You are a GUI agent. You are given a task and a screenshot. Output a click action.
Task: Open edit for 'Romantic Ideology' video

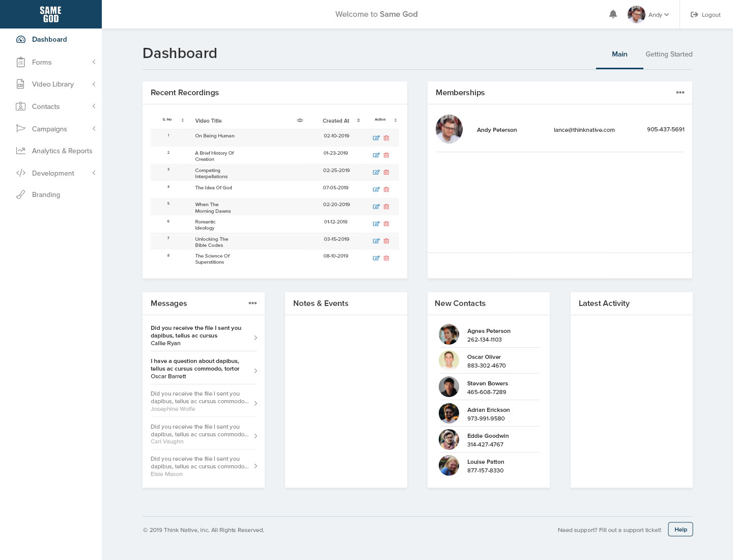coord(376,224)
